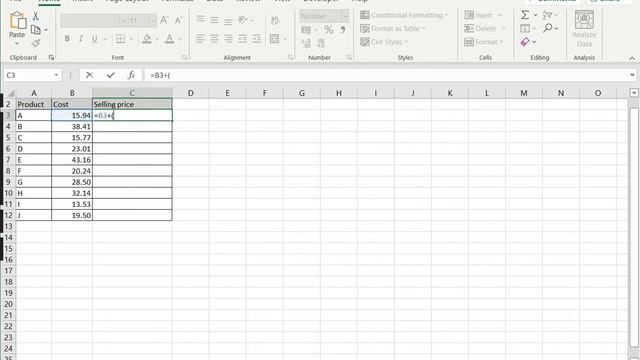This screenshot has width=640, height=360.
Task: Open Conditional Formatting menu
Action: point(404,15)
